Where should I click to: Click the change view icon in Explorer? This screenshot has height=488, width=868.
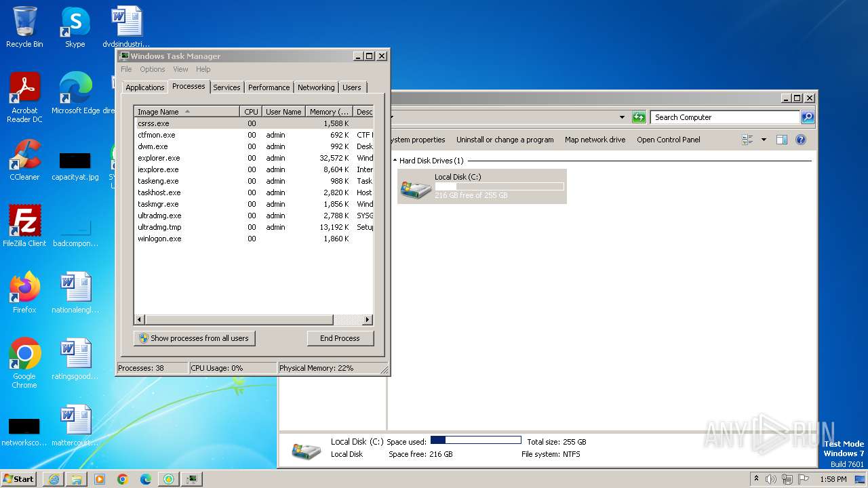(x=748, y=140)
